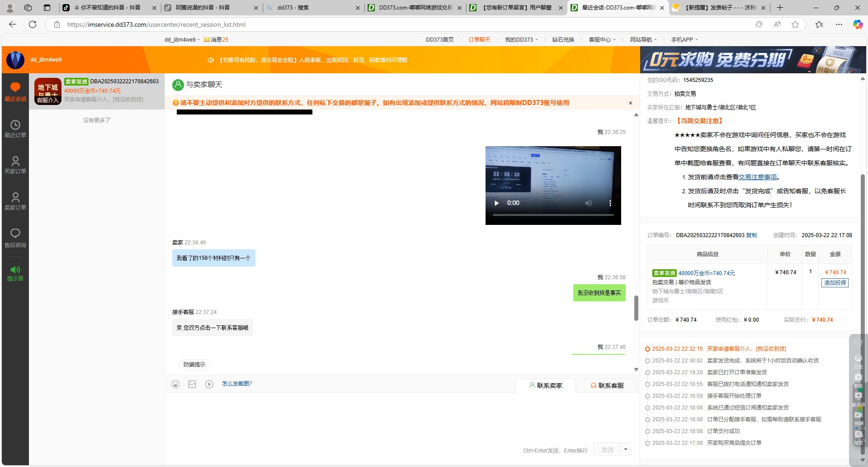Screen dimensions: 868x467
Task: Click the 0元求购 免费分期 banner
Action: (753, 60)
